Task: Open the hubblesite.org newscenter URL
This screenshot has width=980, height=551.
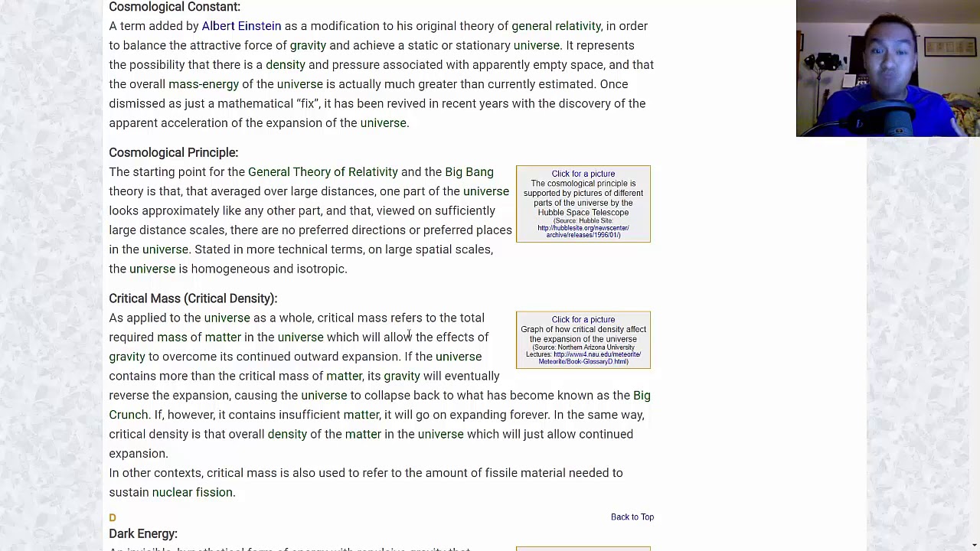Action: click(x=583, y=231)
